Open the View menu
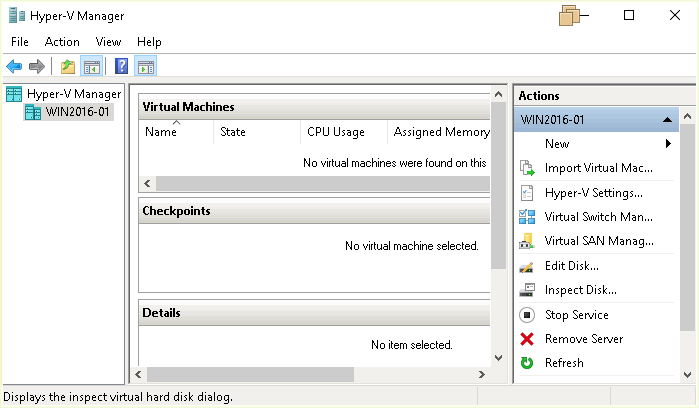Screen dimensions: 699x408 (108, 42)
